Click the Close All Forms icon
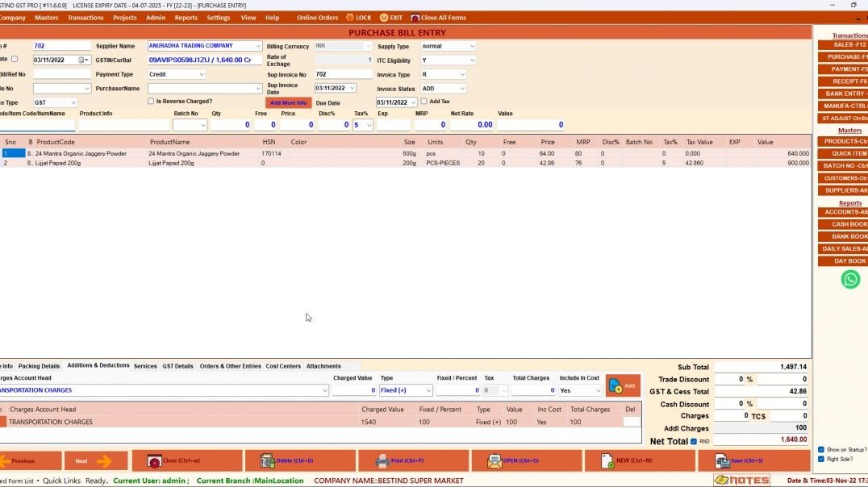This screenshot has height=487, width=868. (x=414, y=17)
